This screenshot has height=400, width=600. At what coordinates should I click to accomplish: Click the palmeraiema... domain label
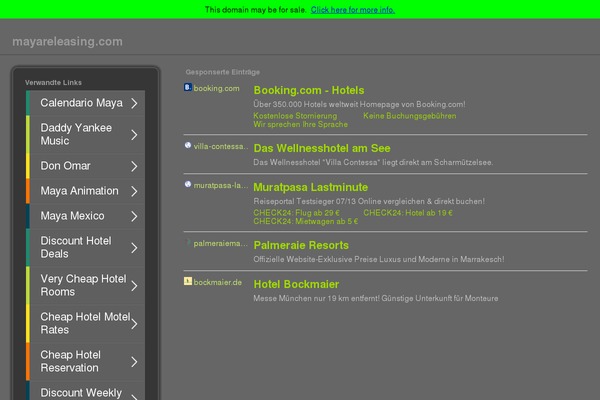[x=221, y=243]
